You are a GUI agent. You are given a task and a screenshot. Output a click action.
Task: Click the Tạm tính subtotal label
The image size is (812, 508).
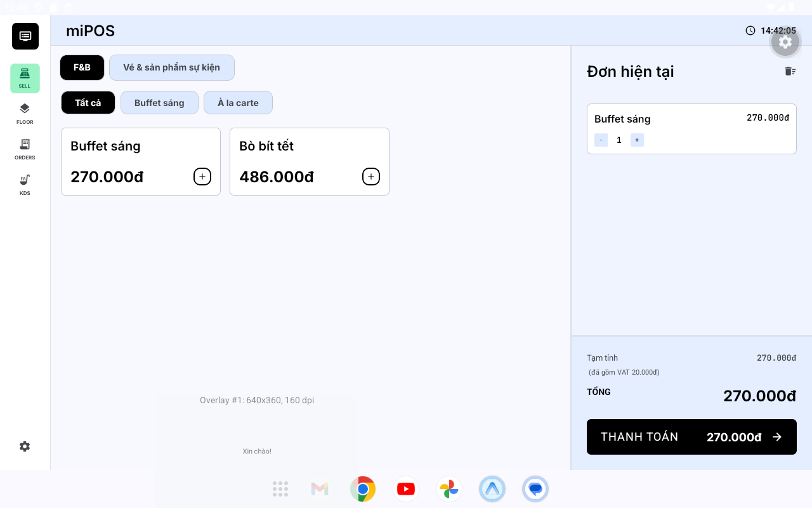pyautogui.click(x=602, y=358)
